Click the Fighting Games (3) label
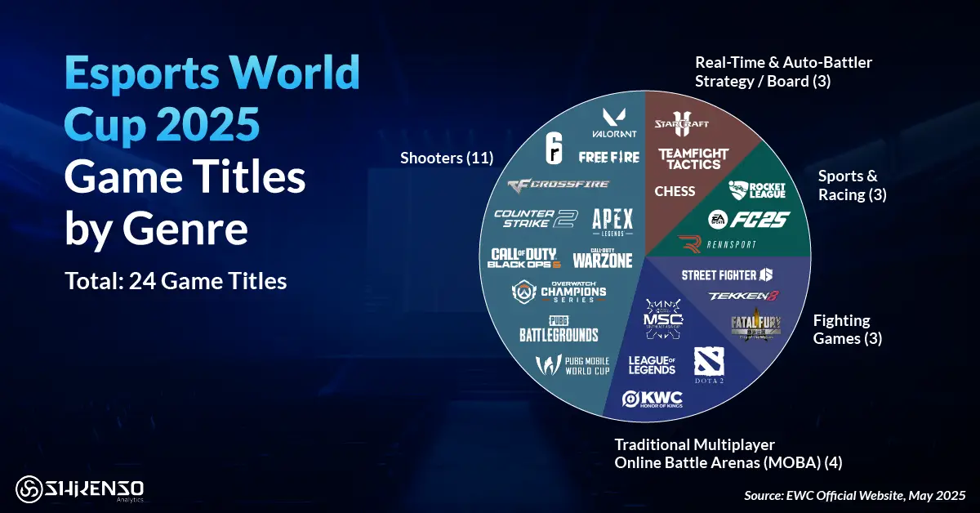This screenshot has width=980, height=513. click(x=849, y=329)
